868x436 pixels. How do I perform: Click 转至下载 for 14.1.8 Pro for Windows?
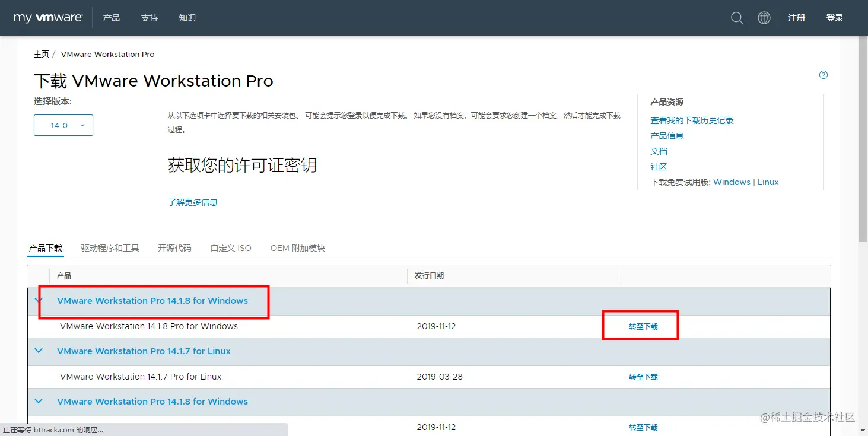tap(643, 326)
